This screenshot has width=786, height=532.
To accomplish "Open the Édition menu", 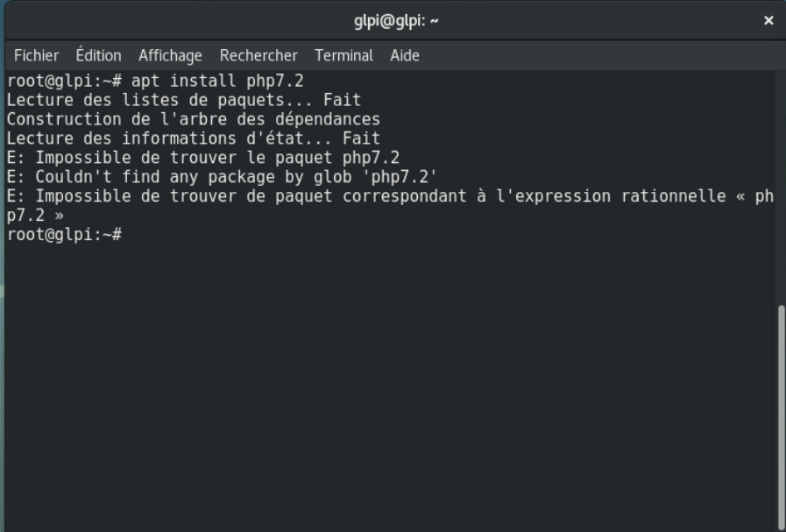I will click(98, 55).
